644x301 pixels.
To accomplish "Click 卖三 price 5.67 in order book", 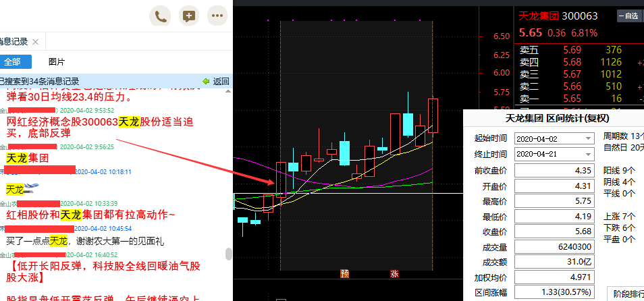I will (572, 74).
